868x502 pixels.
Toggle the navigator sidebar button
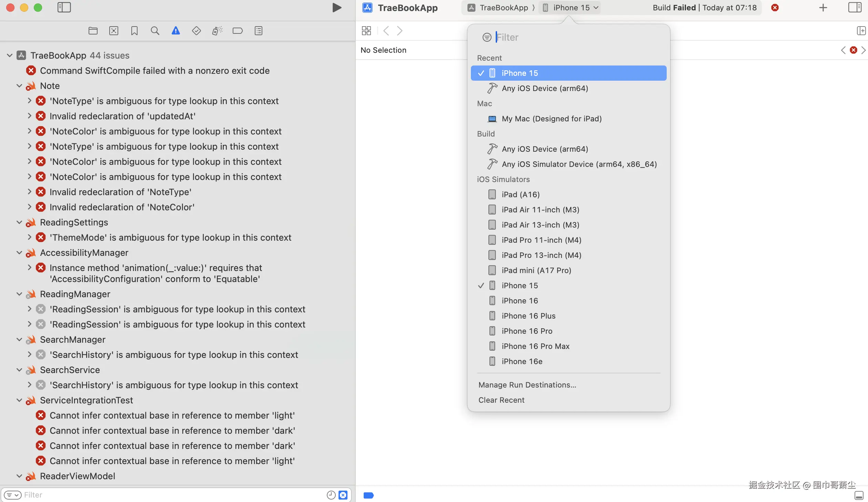click(64, 8)
